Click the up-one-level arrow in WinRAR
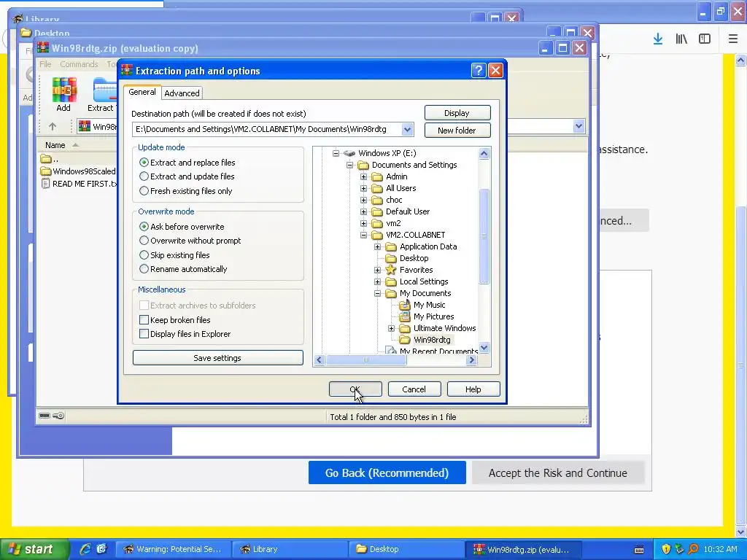 (x=53, y=126)
